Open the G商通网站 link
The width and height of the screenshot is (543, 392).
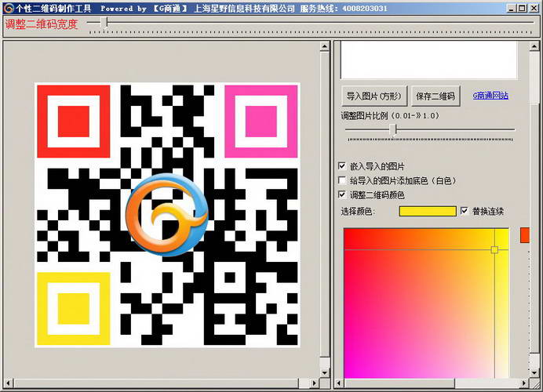pos(490,95)
